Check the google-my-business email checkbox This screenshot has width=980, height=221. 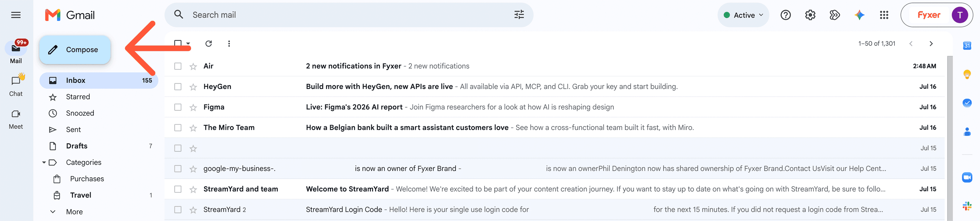click(x=178, y=169)
